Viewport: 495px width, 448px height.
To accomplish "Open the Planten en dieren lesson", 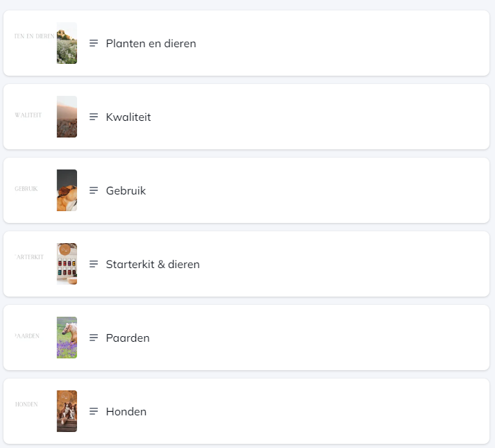I will coord(151,43).
